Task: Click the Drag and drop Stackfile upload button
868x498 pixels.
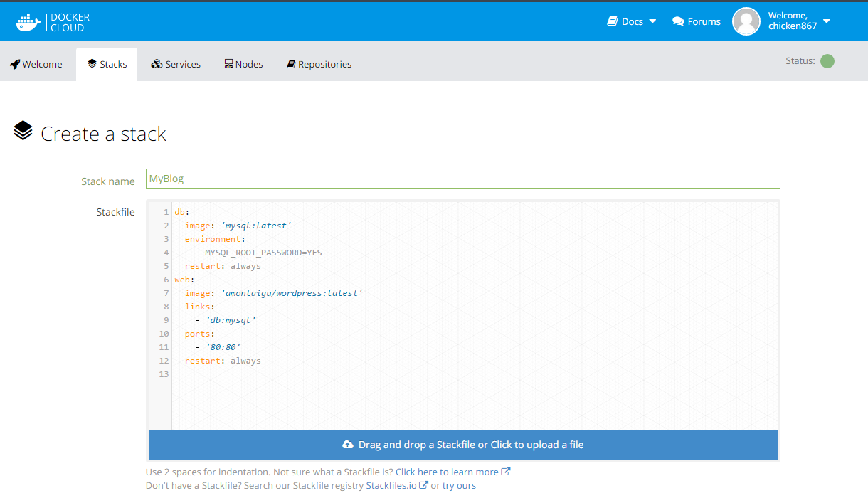Action: click(462, 445)
